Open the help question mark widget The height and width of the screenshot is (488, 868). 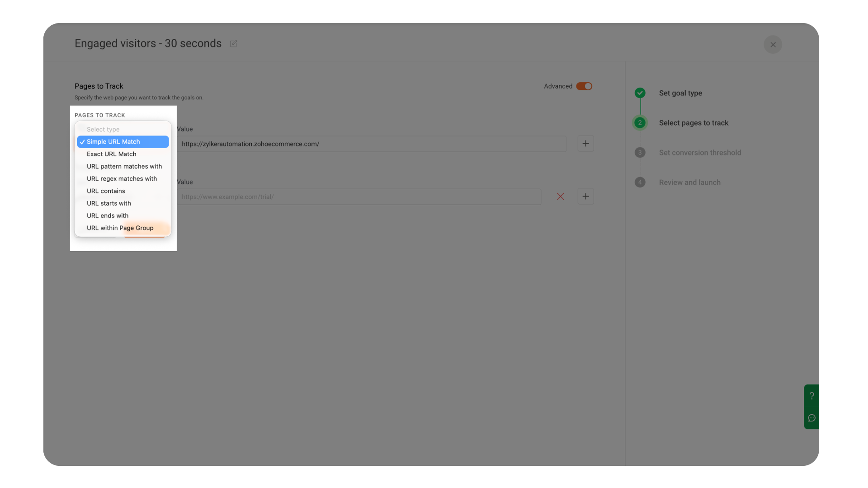[811, 396]
